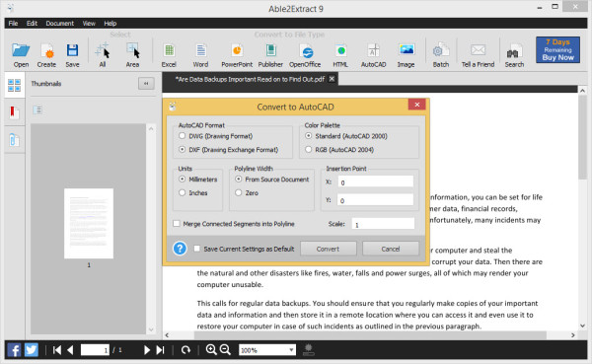Click the 7 Days Remaining Buy Now button
The image size is (592, 364).
pos(557,49)
